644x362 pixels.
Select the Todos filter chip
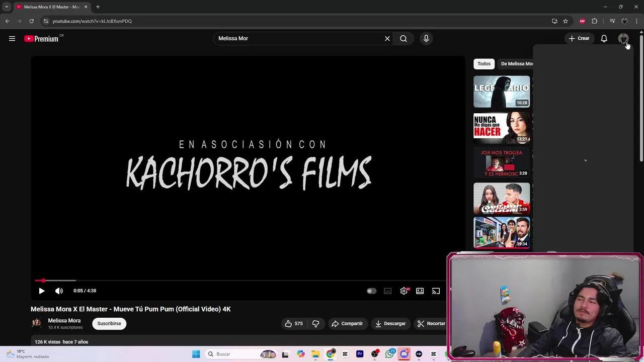click(x=484, y=64)
